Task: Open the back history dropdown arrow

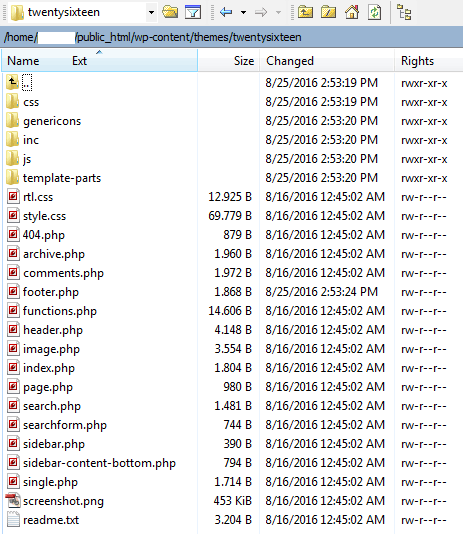Action: pyautogui.click(x=243, y=13)
